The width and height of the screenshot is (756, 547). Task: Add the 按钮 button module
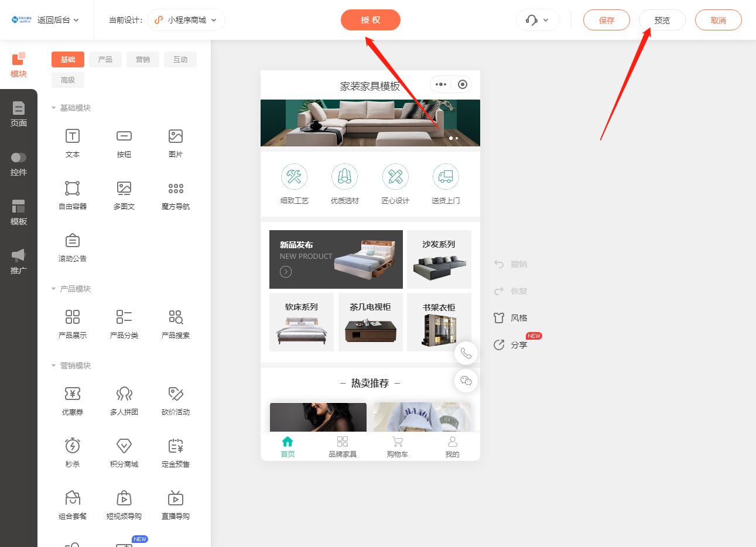[124, 143]
